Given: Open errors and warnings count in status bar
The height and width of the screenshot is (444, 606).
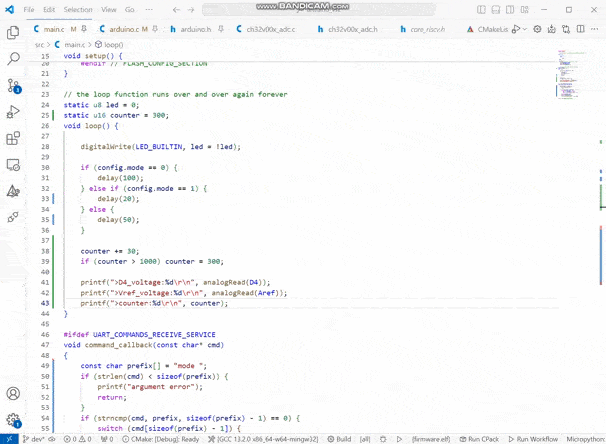Looking at the screenshot, I should (77, 439).
